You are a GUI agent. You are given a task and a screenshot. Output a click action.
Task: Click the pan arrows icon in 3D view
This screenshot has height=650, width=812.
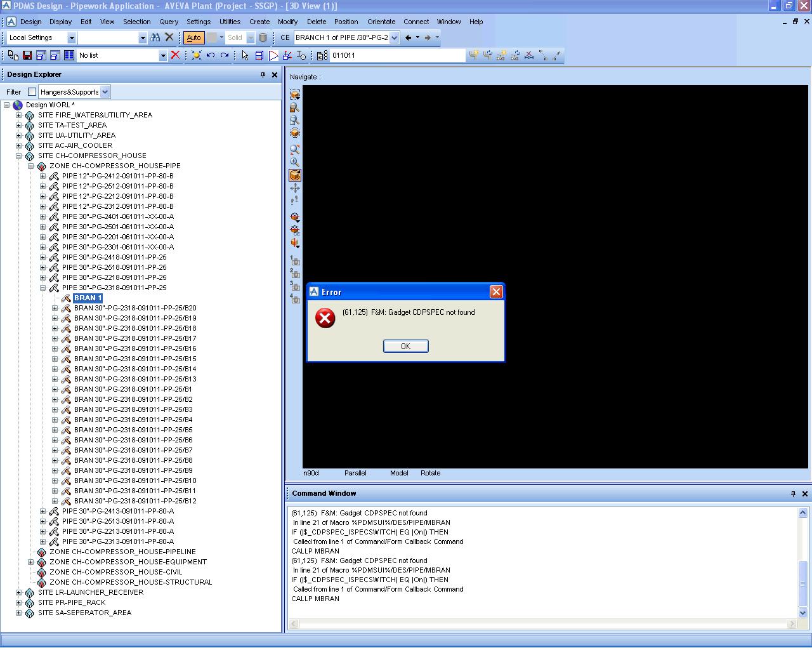[295, 188]
